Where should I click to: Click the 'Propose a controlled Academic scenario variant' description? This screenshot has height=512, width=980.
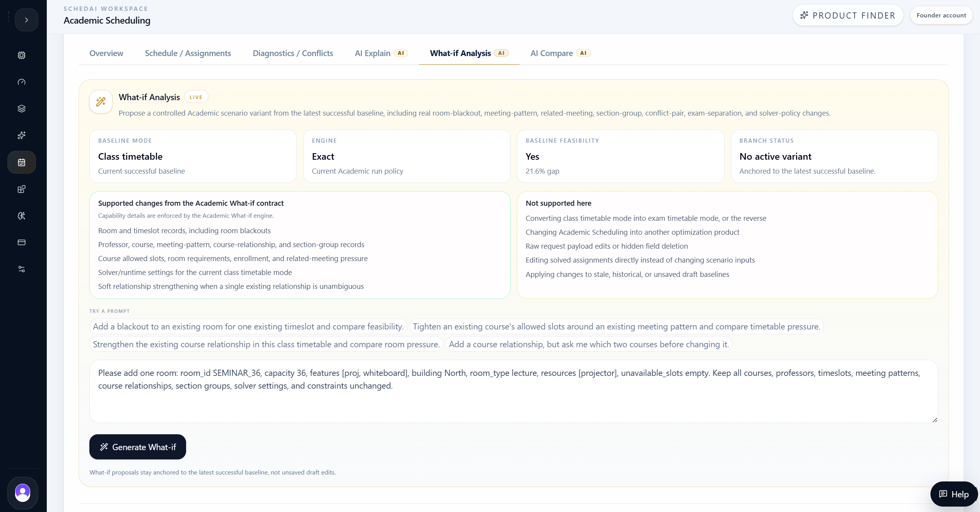click(474, 113)
